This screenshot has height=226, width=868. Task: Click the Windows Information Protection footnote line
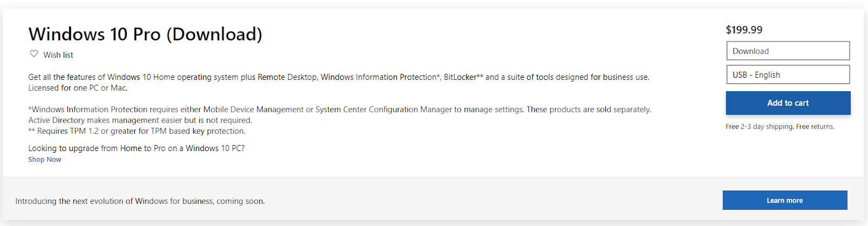340,110
